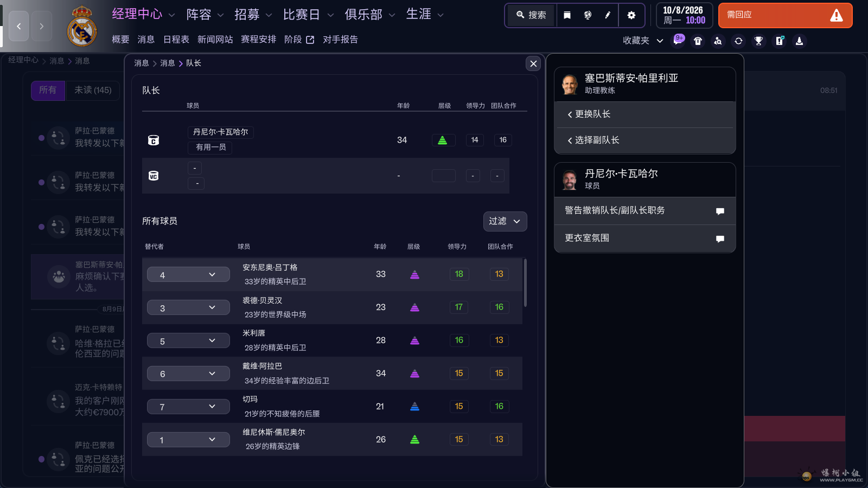Click the bookmark flag icon in the search bar
The width and height of the screenshot is (868, 488).
pyautogui.click(x=566, y=15)
